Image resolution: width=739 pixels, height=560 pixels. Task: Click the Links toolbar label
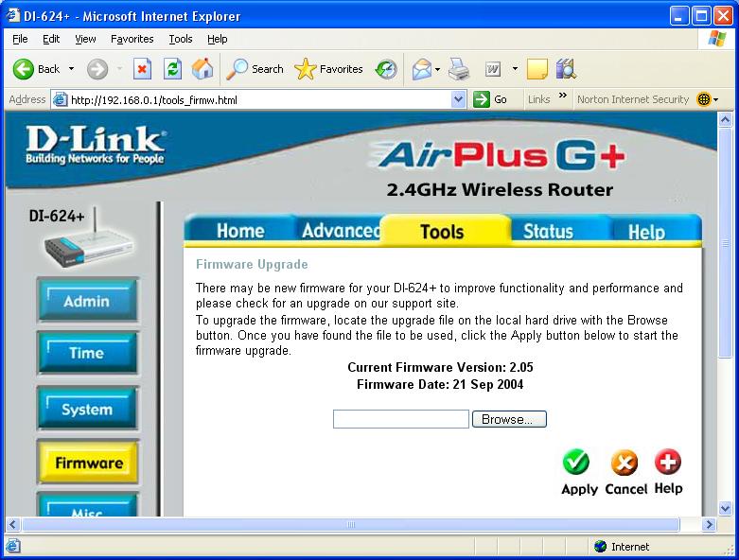pos(538,99)
